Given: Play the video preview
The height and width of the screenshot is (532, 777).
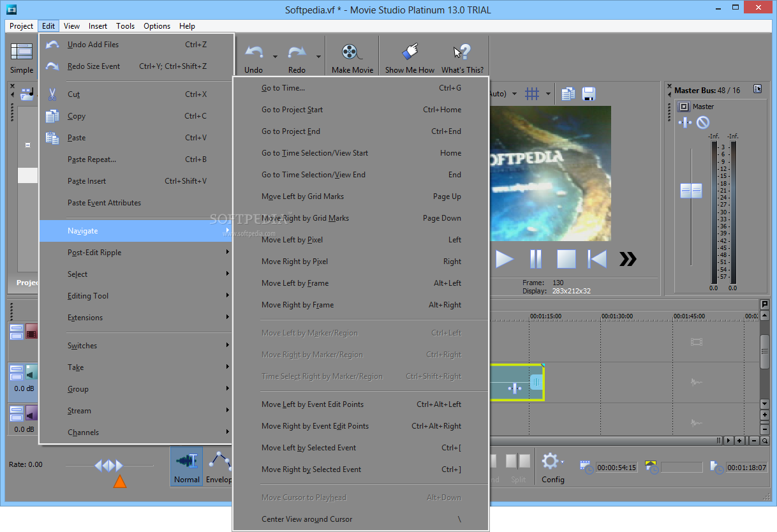Looking at the screenshot, I should [x=505, y=259].
